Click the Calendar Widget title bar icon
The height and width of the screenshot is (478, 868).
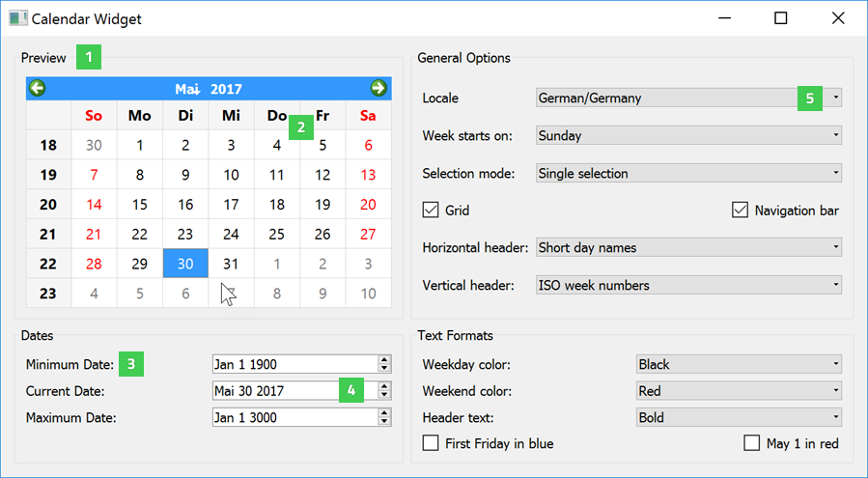click(x=18, y=18)
